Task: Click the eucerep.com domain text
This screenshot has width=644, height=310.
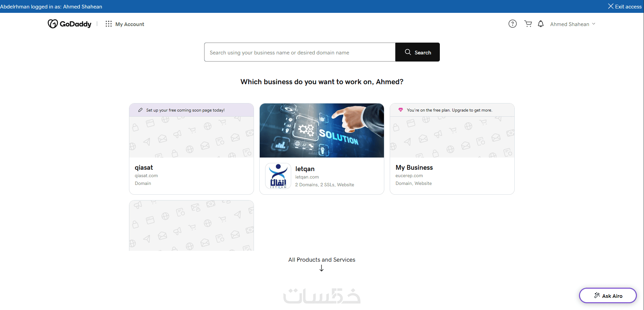Action: (x=409, y=176)
